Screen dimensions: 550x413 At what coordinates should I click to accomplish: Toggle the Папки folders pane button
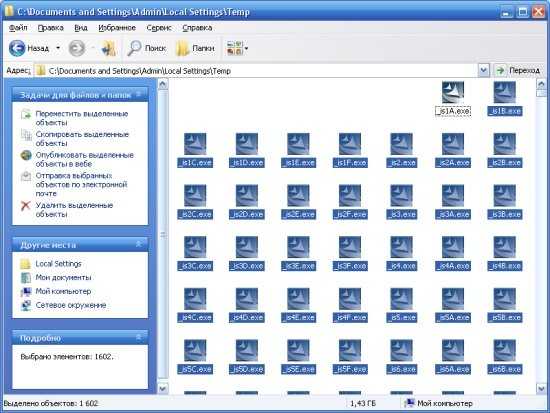click(195, 48)
